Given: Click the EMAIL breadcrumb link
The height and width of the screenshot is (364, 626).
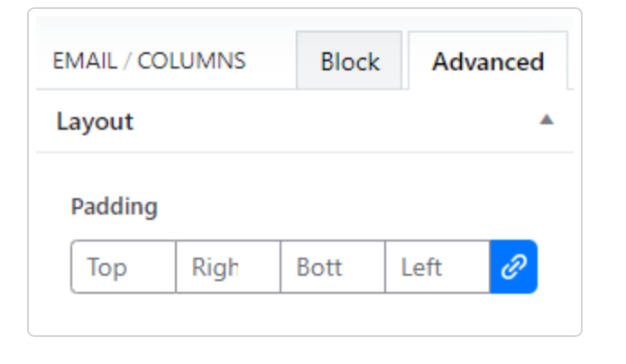Looking at the screenshot, I should click(85, 61).
